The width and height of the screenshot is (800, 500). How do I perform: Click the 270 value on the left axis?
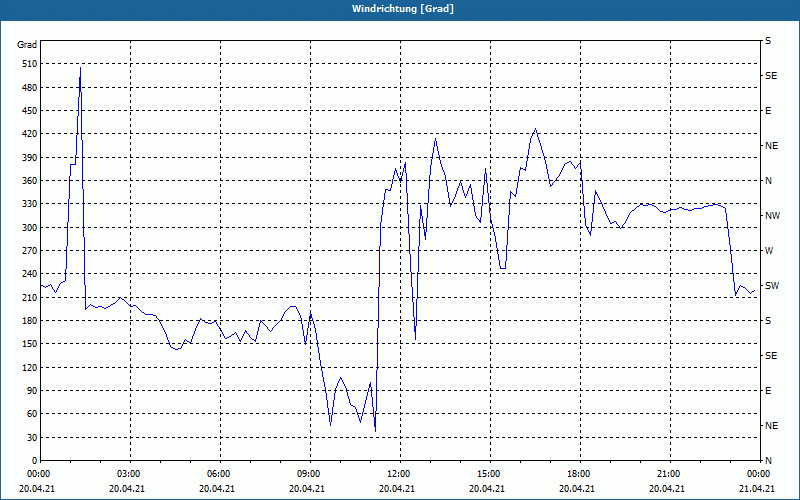(30, 251)
